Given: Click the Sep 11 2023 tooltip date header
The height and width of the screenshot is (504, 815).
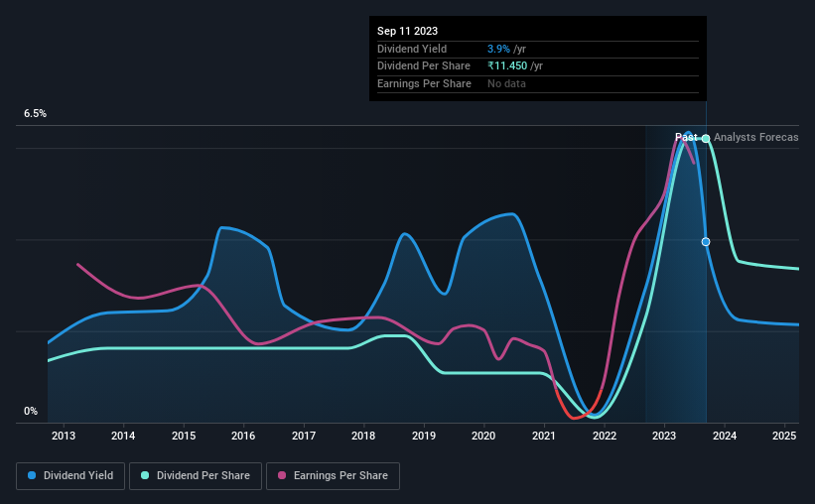Looking at the screenshot, I should (407, 31).
